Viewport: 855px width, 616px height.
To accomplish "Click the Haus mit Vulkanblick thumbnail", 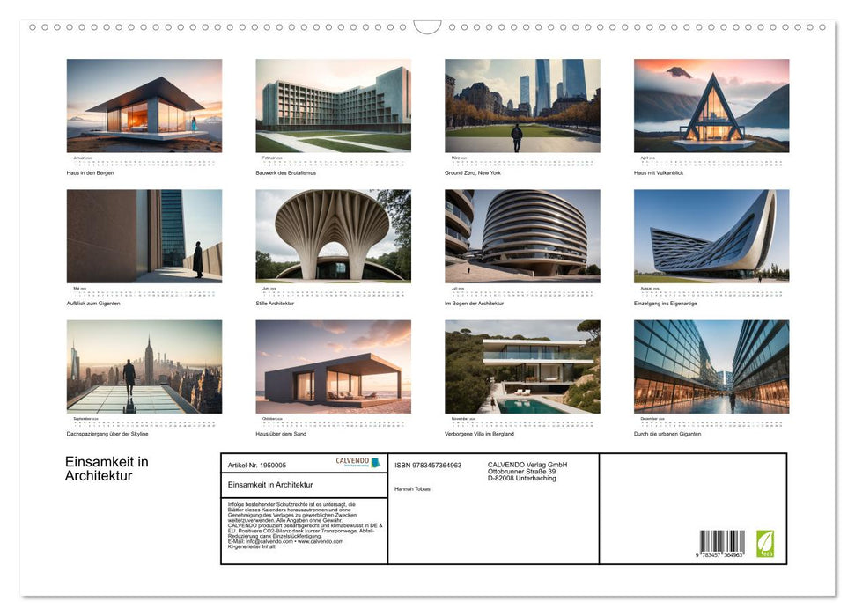I will coord(711,106).
